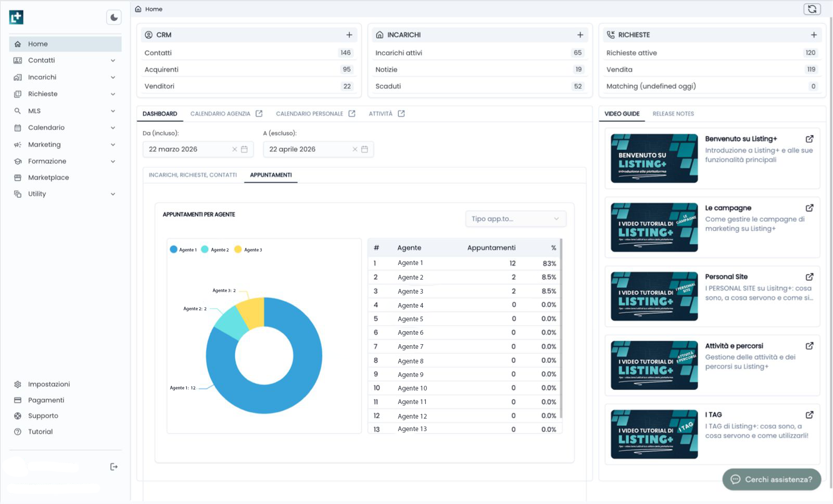Toggle dark mode moon icon
The image size is (833, 504).
coord(114,17)
